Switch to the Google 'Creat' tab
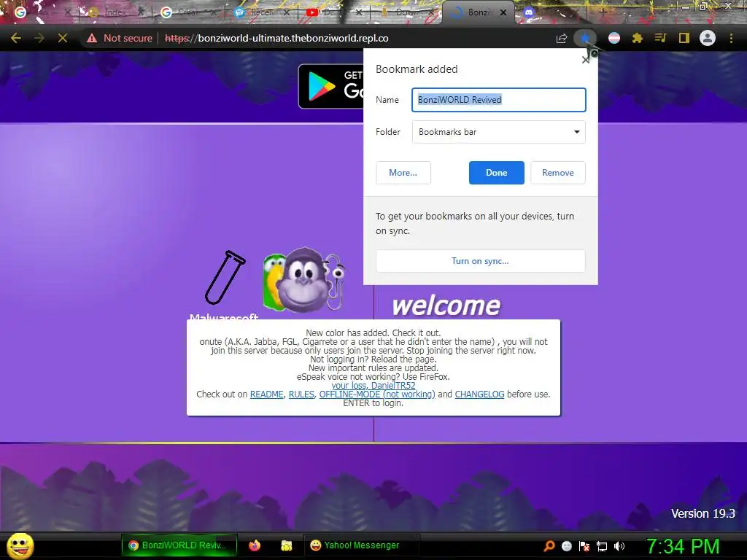 pyautogui.click(x=188, y=12)
